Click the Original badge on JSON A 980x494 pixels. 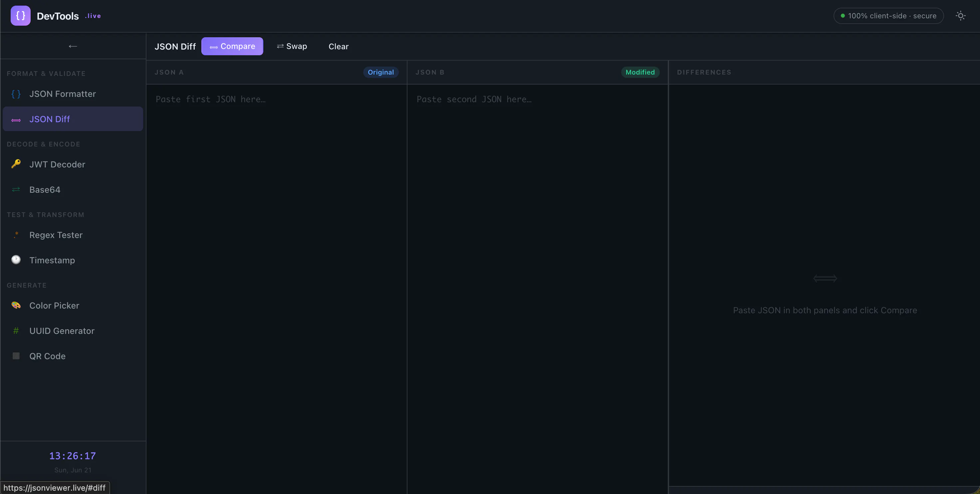coord(380,72)
